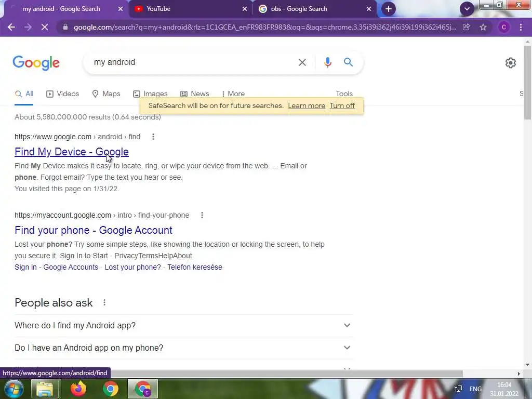Click the Google logo
The image size is (532, 399).
click(x=36, y=63)
